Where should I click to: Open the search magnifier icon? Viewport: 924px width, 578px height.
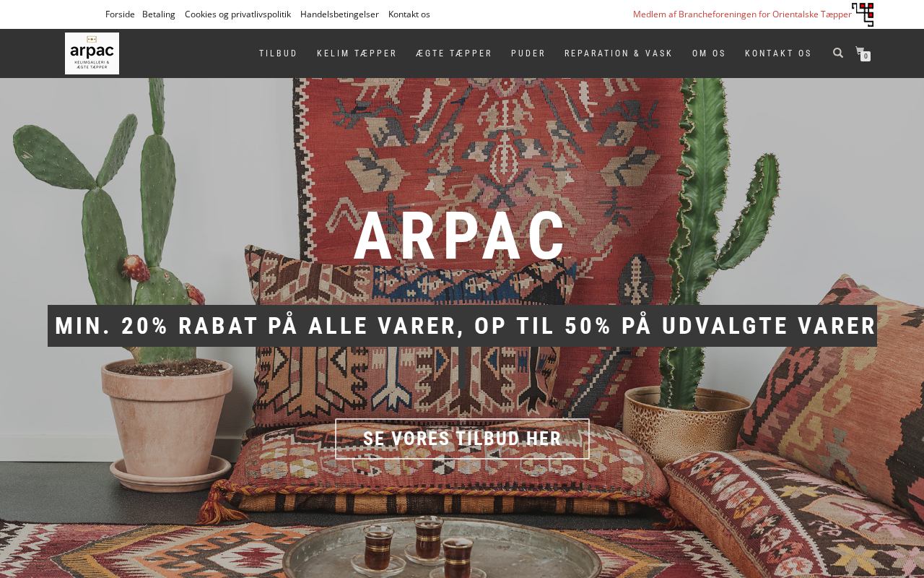[x=838, y=53]
